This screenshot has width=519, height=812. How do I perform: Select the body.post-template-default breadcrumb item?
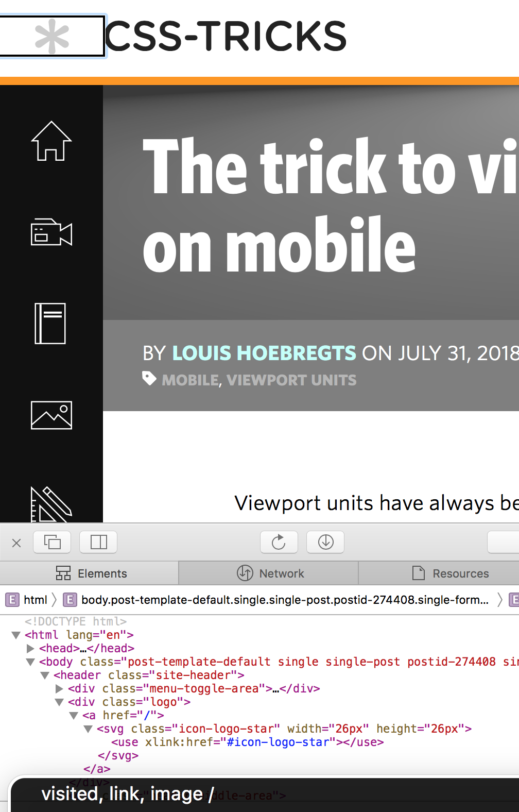coord(276,600)
